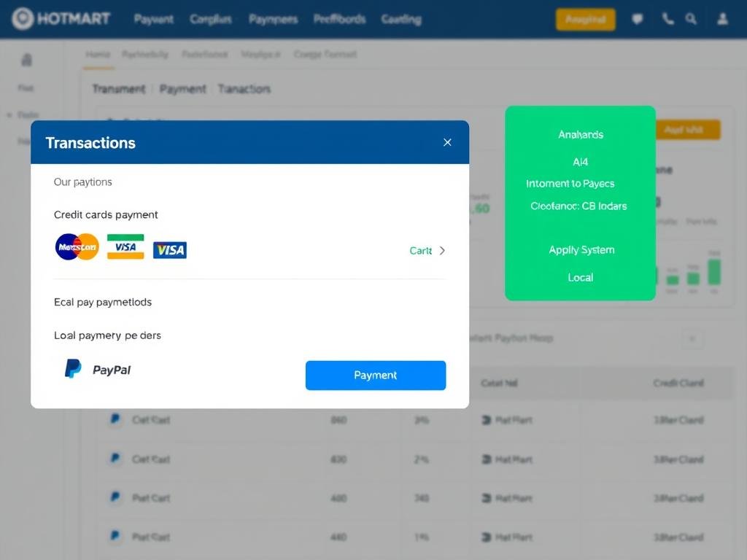This screenshot has height=560, width=747.
Task: Click the phone icon in top navigation
Action: point(667,19)
